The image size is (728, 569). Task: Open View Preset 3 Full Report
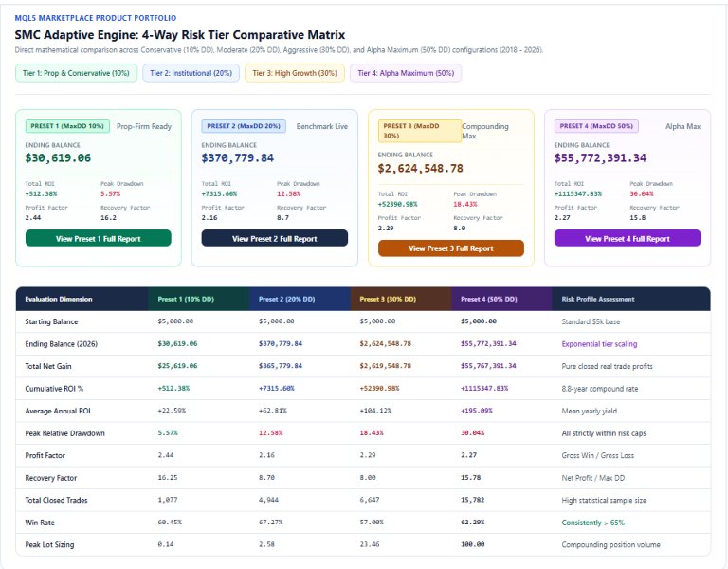pyautogui.click(x=451, y=248)
